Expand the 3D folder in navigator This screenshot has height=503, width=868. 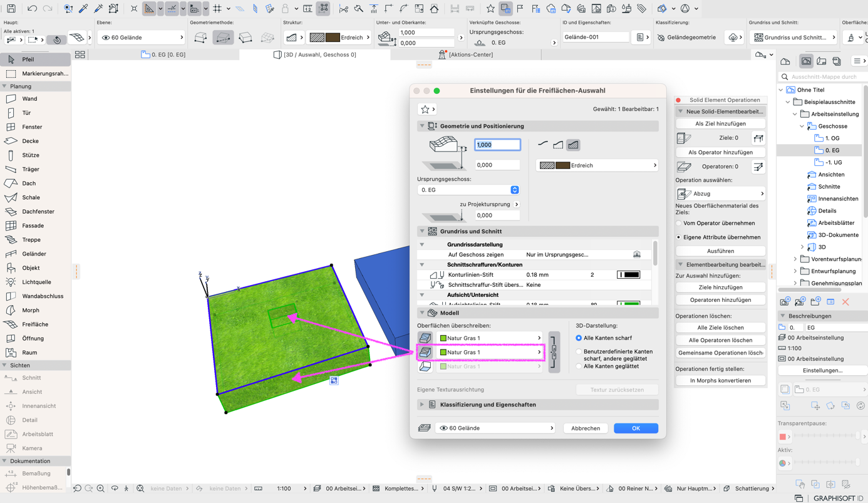(802, 247)
